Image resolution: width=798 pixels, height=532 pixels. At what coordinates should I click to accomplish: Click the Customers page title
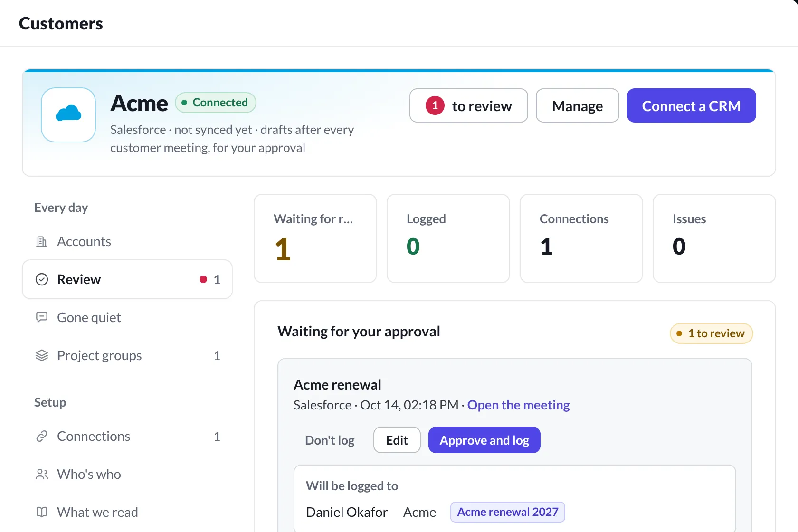click(61, 23)
